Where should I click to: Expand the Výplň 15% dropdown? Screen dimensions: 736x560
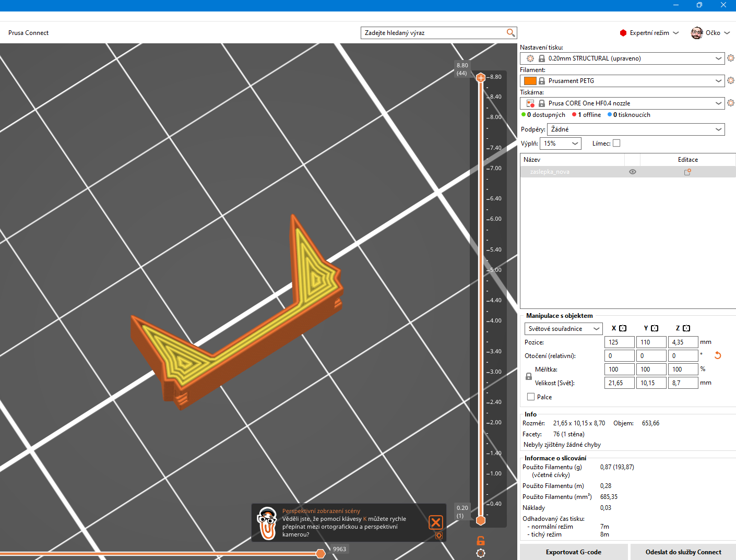[561, 144]
